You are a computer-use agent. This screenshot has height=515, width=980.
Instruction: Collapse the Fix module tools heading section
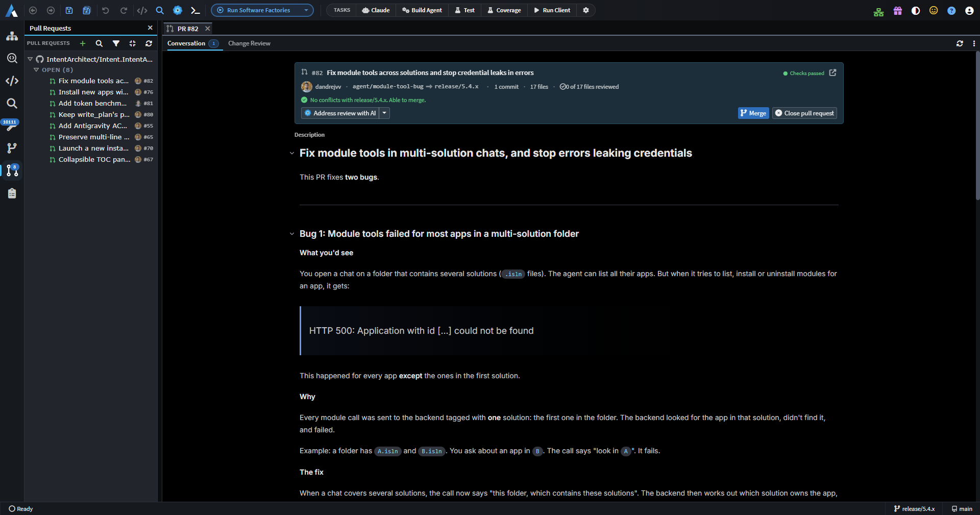[292, 153]
